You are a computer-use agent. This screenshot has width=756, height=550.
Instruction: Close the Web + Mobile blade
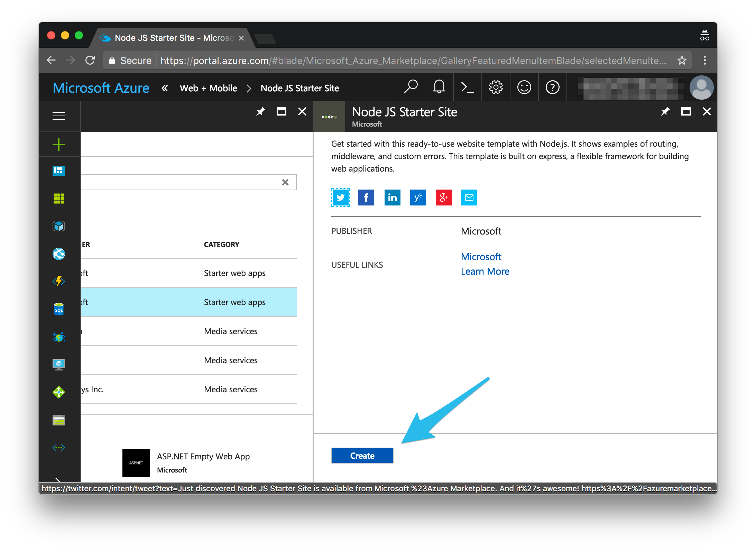click(302, 111)
